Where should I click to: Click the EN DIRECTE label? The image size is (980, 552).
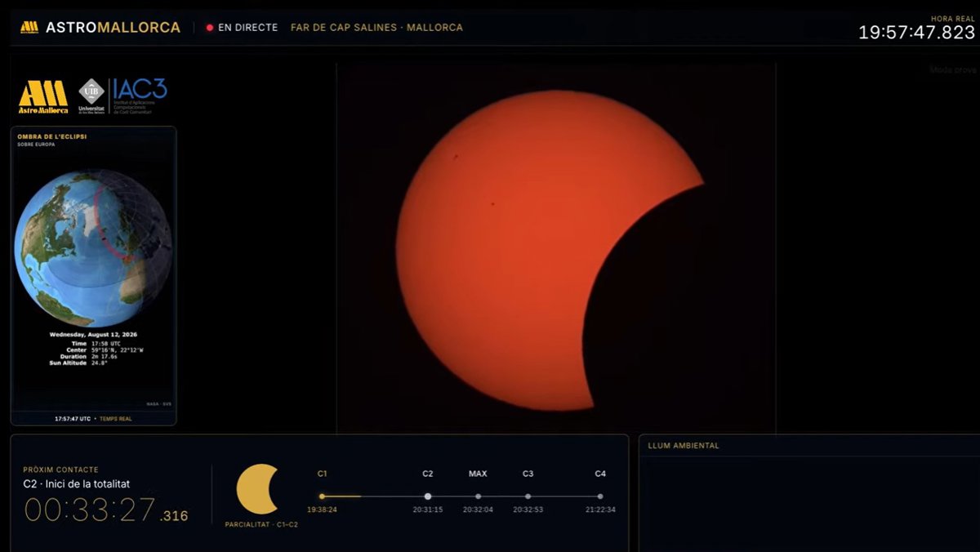[x=247, y=27]
